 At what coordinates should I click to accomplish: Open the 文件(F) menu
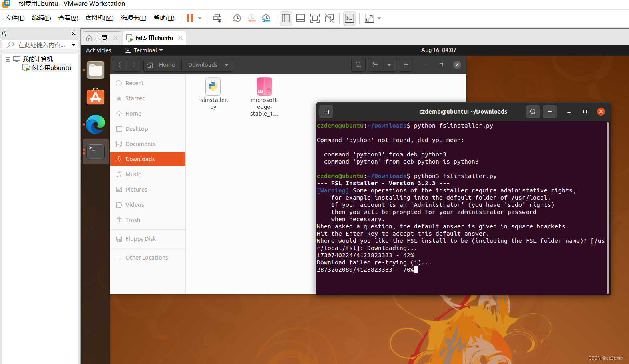[15, 18]
